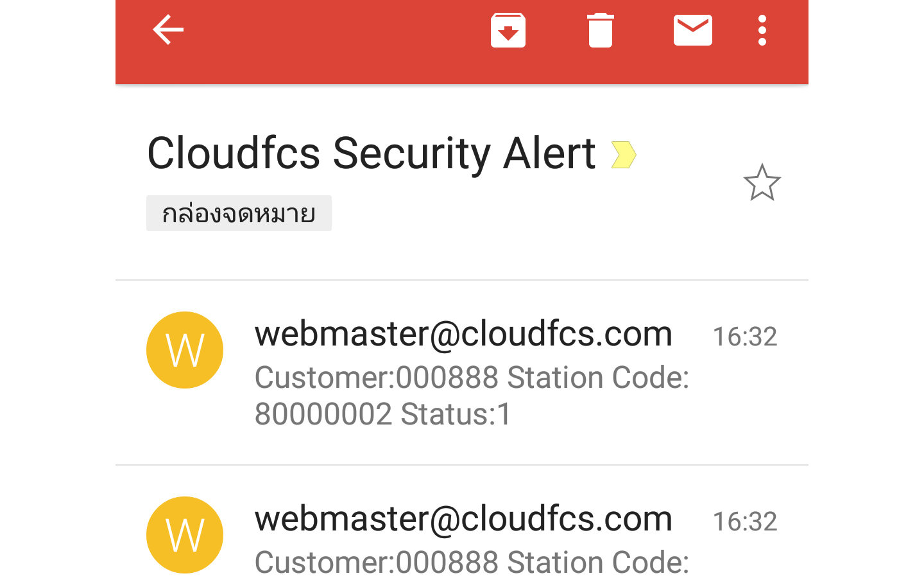Image resolution: width=924 pixels, height=578 pixels.
Task: Open second sender's yellow W avatar
Action: 185,535
